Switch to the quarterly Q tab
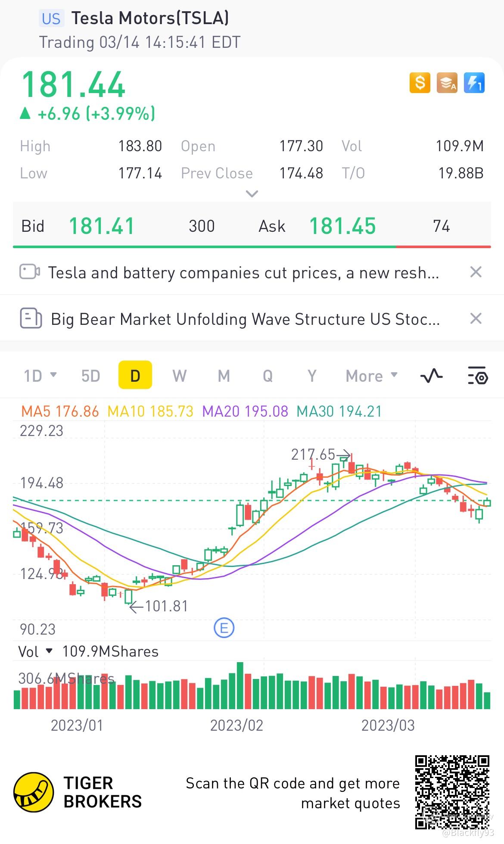 point(268,376)
